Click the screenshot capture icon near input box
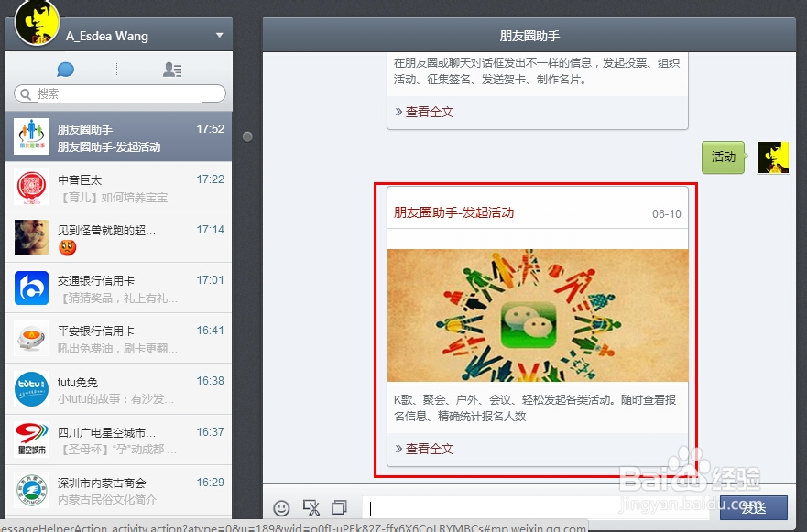 (x=309, y=507)
